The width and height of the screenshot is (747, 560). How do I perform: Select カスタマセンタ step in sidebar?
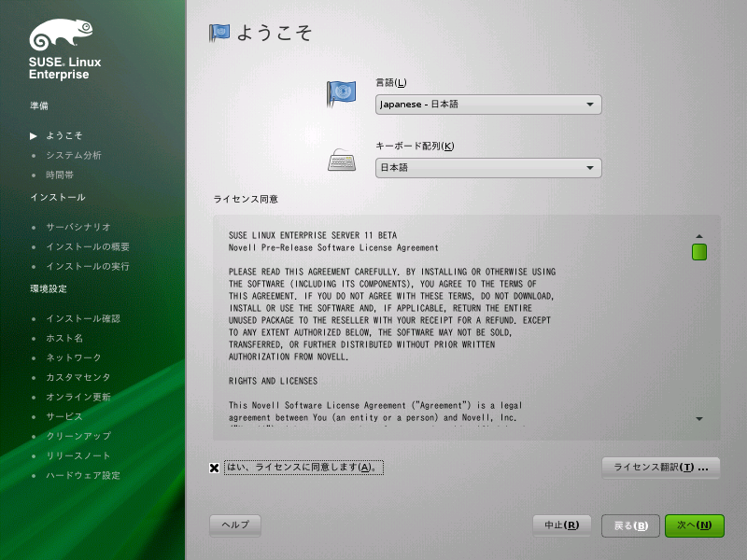click(x=78, y=377)
